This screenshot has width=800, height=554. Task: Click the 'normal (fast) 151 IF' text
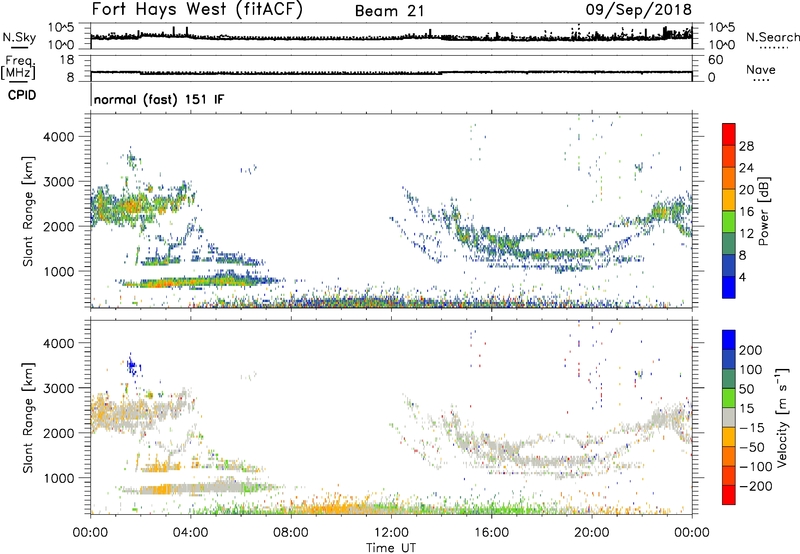(x=159, y=99)
